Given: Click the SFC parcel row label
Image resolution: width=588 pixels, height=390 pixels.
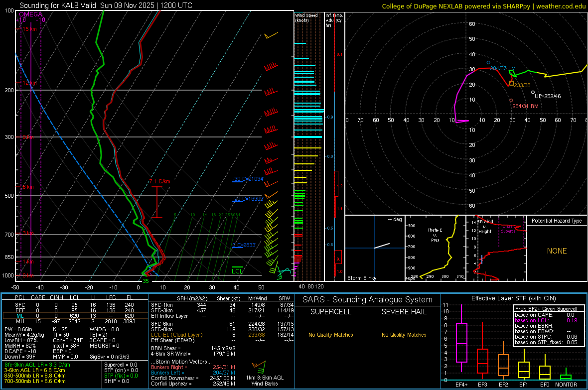Looking at the screenshot, I should click(x=20, y=305).
